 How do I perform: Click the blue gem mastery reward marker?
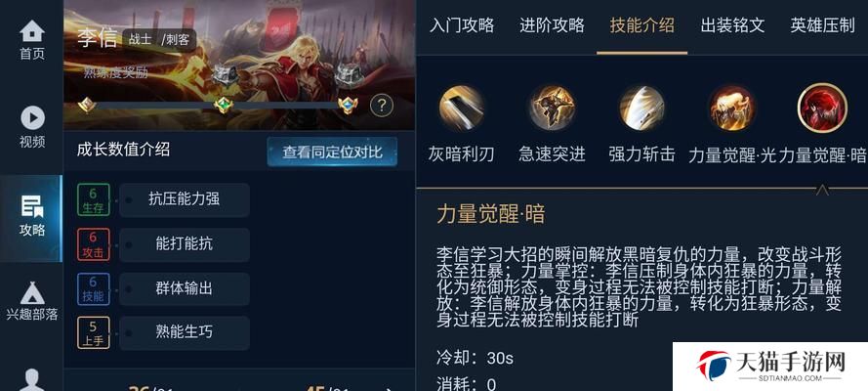[x=348, y=105]
